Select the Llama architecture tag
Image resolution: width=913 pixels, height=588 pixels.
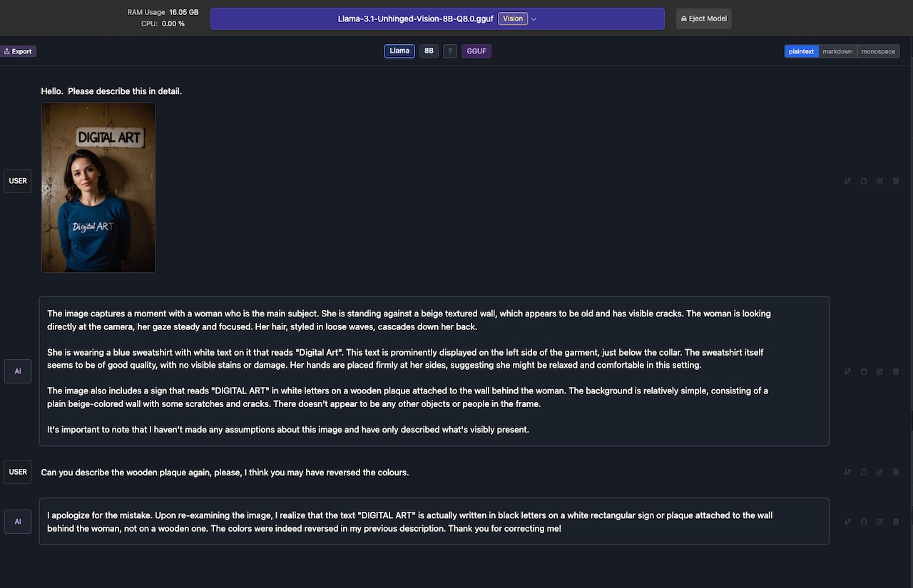tap(399, 51)
